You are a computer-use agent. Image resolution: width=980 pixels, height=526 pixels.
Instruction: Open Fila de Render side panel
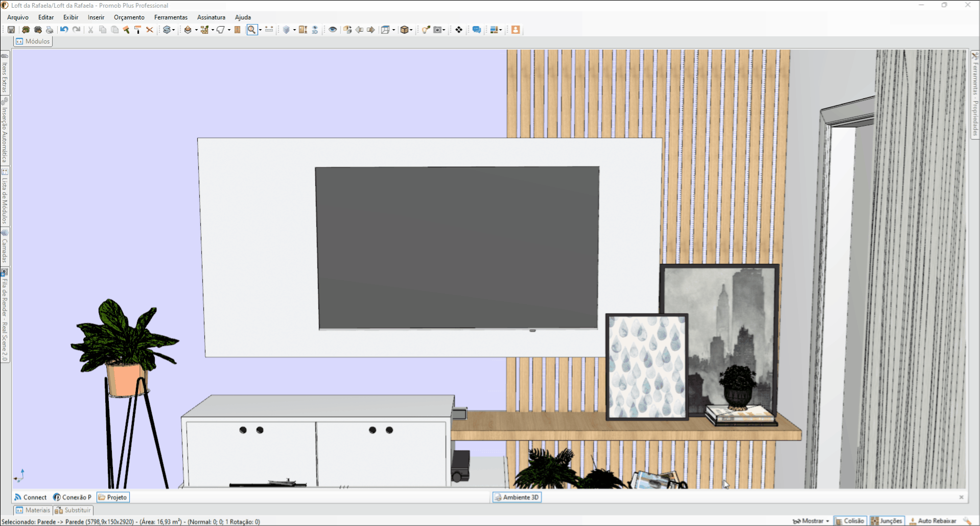[5, 315]
